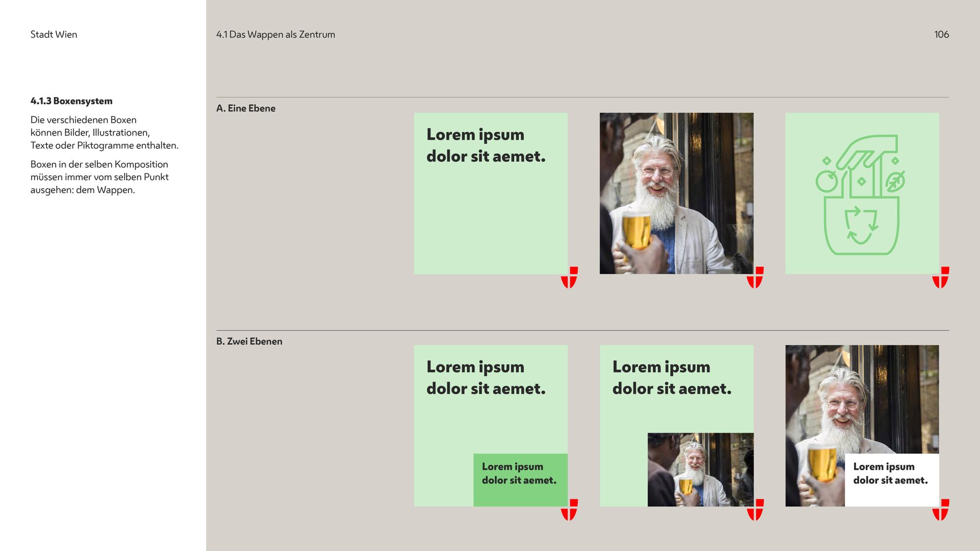Click the apple symbol in the pictogram
This screenshot has width=980, height=551.
[x=827, y=181]
